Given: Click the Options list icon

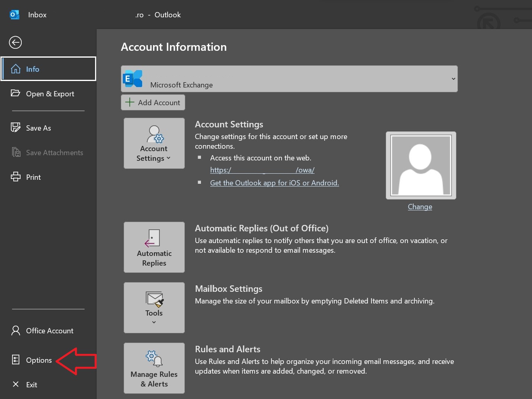Looking at the screenshot, I should click(x=16, y=360).
